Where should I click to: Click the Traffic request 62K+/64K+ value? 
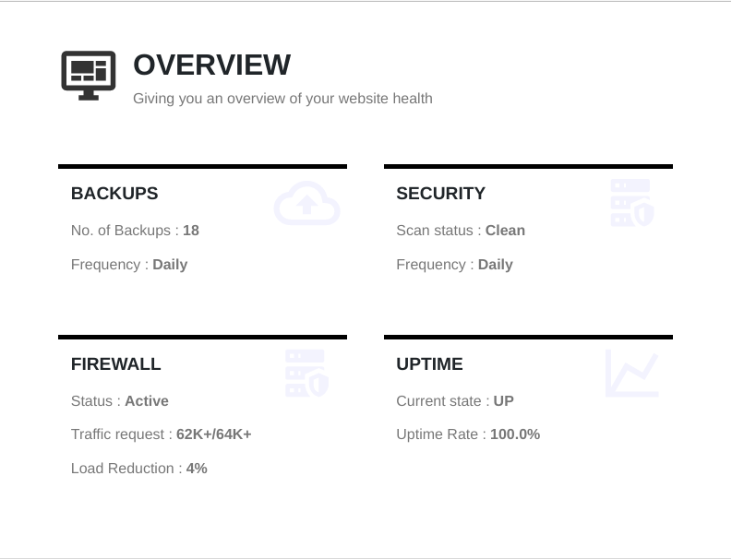coord(214,434)
